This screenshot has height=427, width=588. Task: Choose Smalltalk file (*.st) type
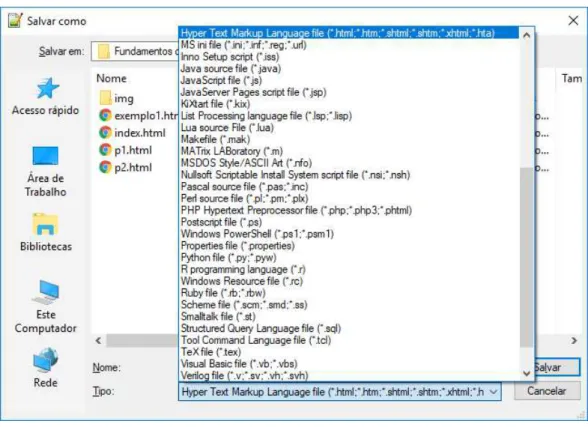click(x=349, y=316)
